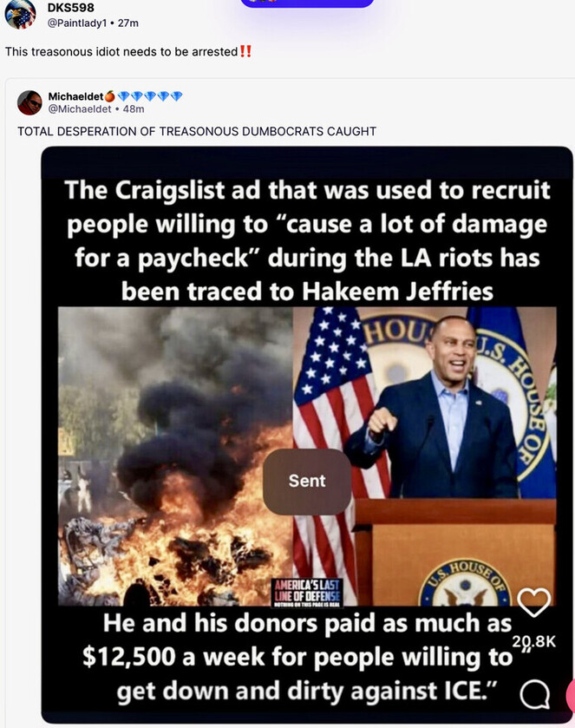Click the blue diamond emojis beside Michaeldet
The image size is (575, 728).
[x=149, y=95]
